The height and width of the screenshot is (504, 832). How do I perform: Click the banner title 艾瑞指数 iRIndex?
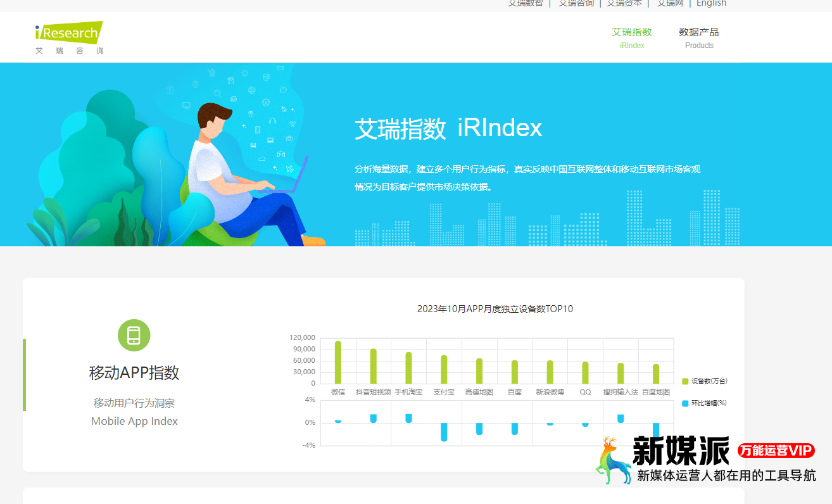tap(448, 129)
